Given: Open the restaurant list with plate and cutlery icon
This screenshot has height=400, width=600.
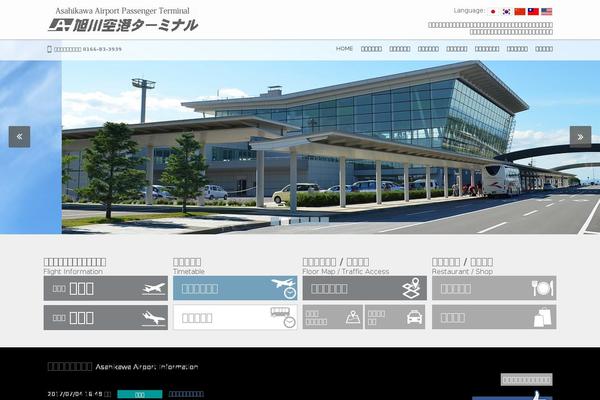Looking at the screenshot, I should pos(494,288).
